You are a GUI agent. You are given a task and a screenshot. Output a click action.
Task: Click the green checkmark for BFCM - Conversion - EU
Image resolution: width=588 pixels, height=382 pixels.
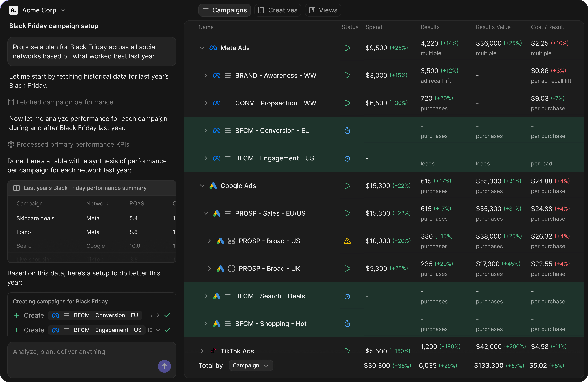coord(167,315)
